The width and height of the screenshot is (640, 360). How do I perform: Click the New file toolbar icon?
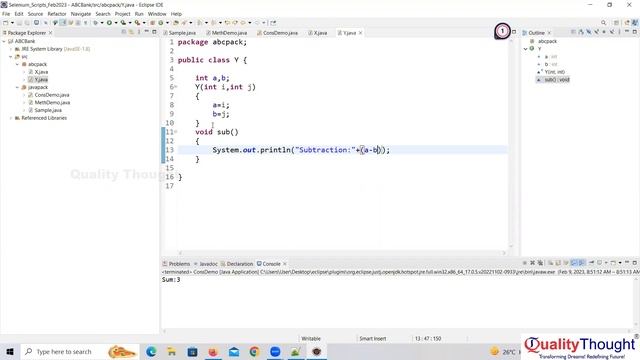coord(5,23)
